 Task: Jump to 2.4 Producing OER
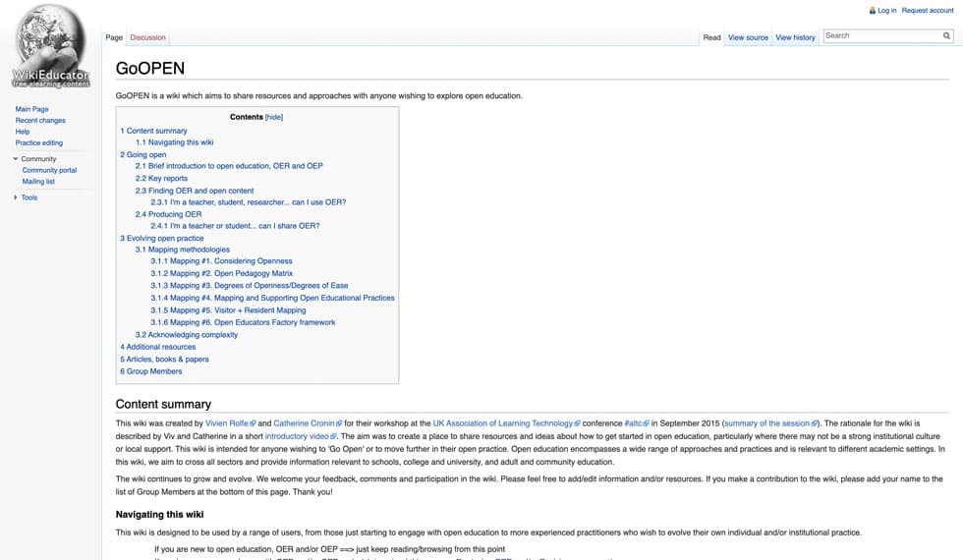click(168, 214)
